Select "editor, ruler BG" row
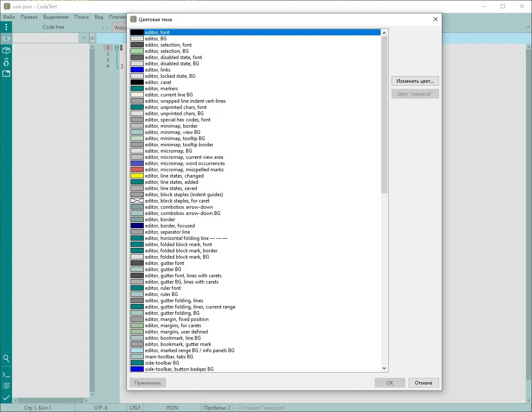Screen dimensions: 532x412 (x=255, y=294)
